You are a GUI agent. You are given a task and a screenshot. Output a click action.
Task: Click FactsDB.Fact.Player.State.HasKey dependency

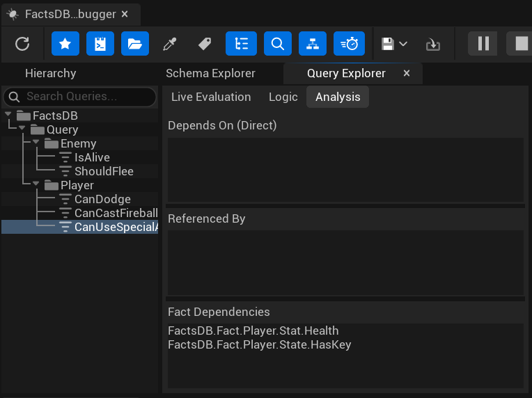[x=260, y=344]
